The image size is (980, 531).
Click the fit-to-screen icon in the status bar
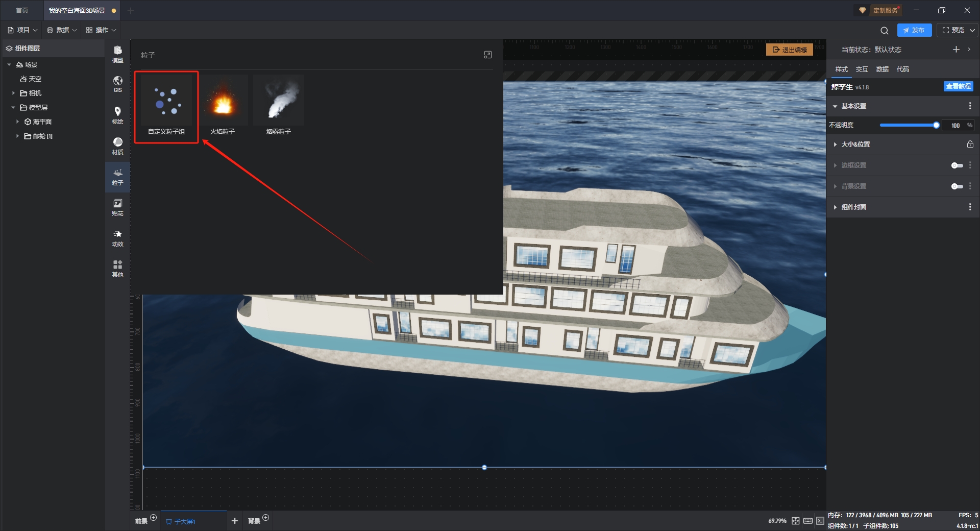796,521
